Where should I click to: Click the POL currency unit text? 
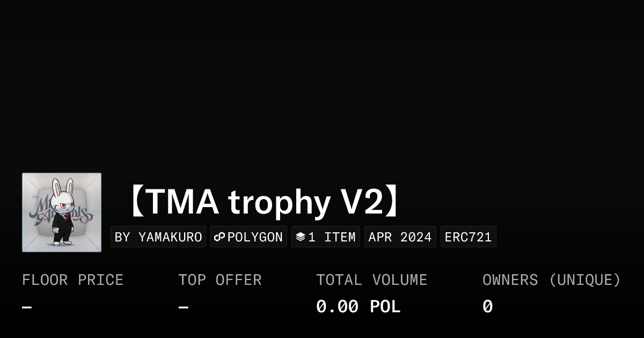385,307
